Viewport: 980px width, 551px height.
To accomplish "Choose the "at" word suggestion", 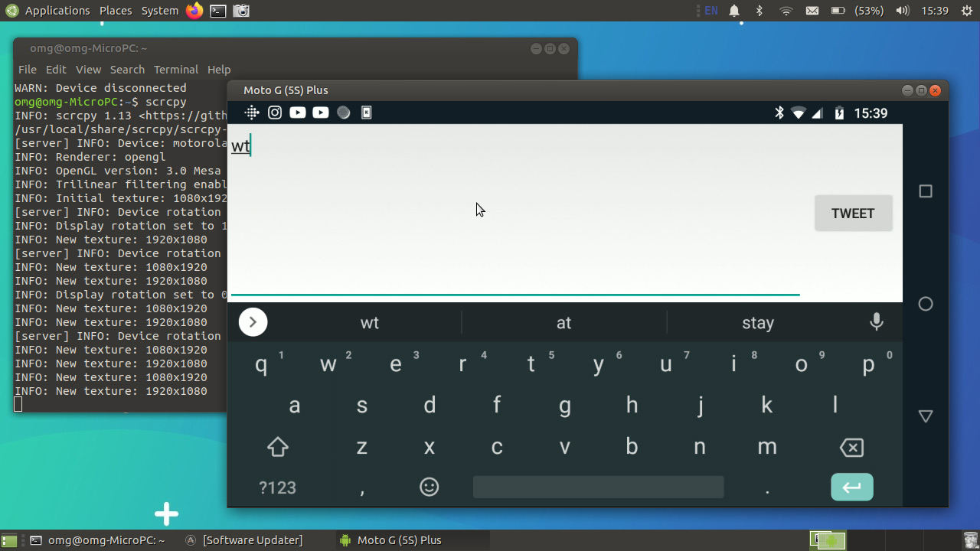I will pos(564,323).
